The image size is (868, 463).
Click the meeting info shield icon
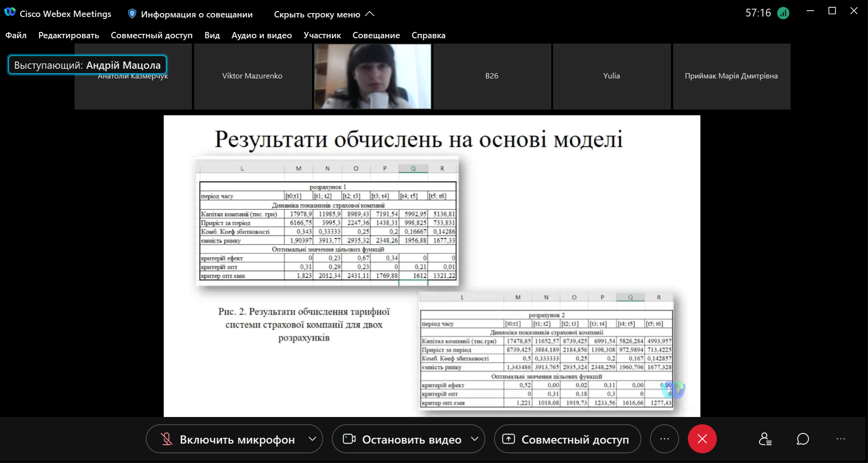pos(132,14)
